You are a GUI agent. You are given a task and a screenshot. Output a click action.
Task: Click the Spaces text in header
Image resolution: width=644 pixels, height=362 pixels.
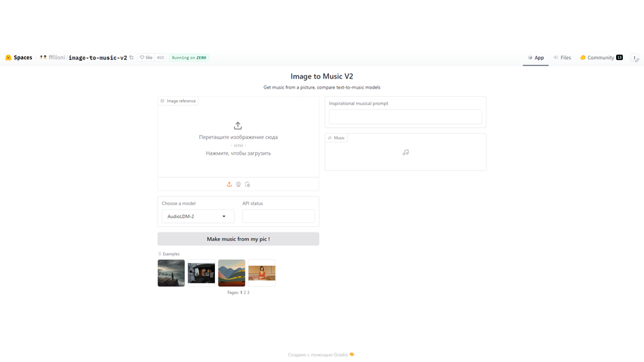[x=23, y=57]
